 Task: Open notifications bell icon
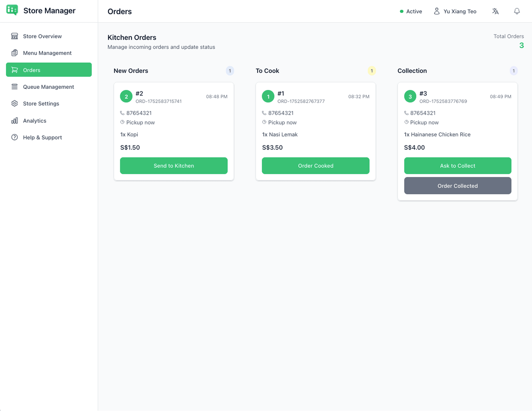point(517,11)
